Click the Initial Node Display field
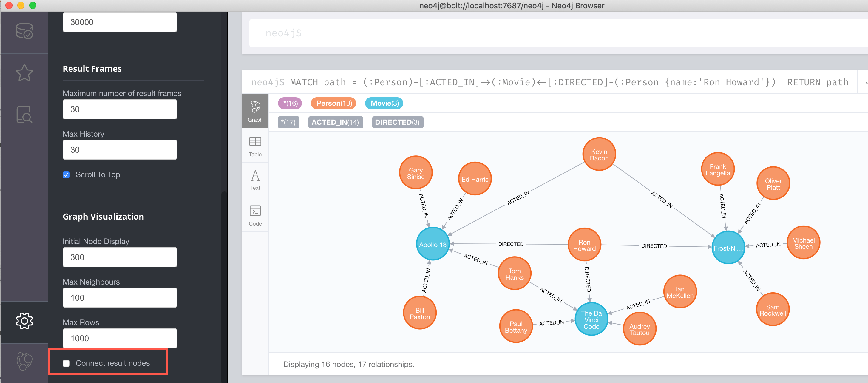 pos(120,257)
